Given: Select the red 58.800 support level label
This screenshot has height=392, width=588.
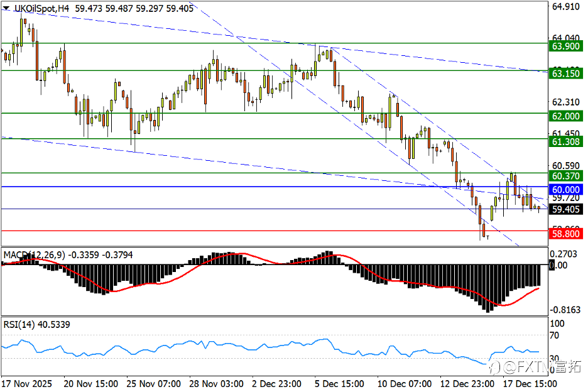Looking at the screenshot, I should (566, 234).
